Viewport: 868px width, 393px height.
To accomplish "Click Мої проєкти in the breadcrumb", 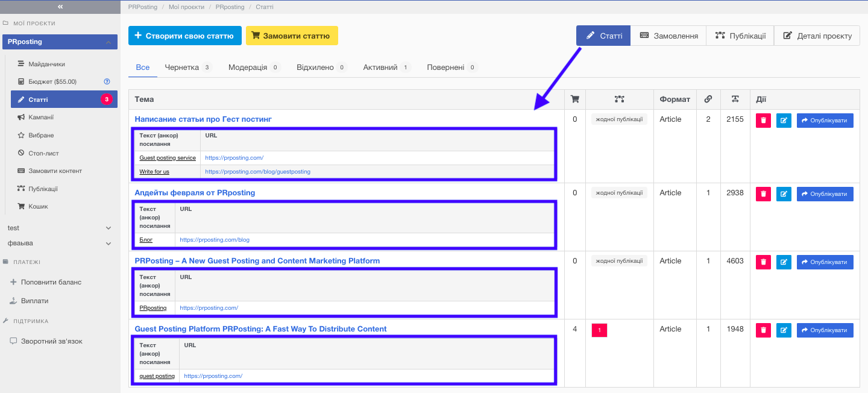I will pyautogui.click(x=186, y=7).
